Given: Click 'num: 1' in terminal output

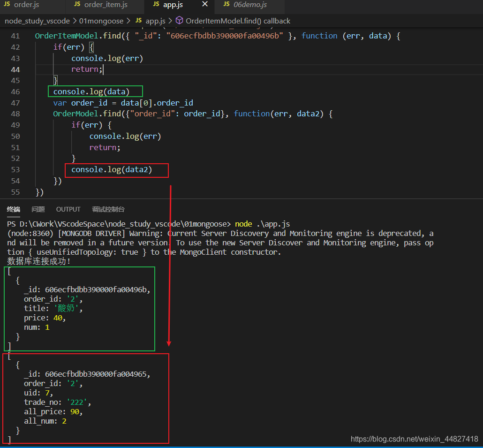Looking at the screenshot, I should click(x=37, y=327).
